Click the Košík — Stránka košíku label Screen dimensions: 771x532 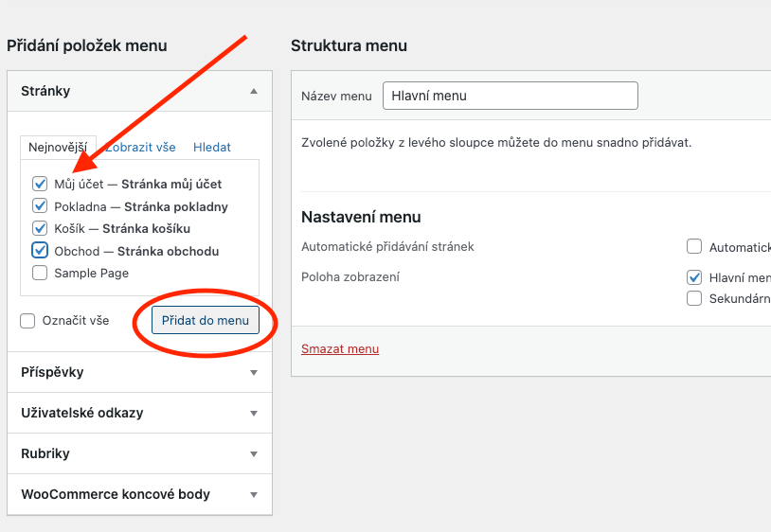coord(122,228)
